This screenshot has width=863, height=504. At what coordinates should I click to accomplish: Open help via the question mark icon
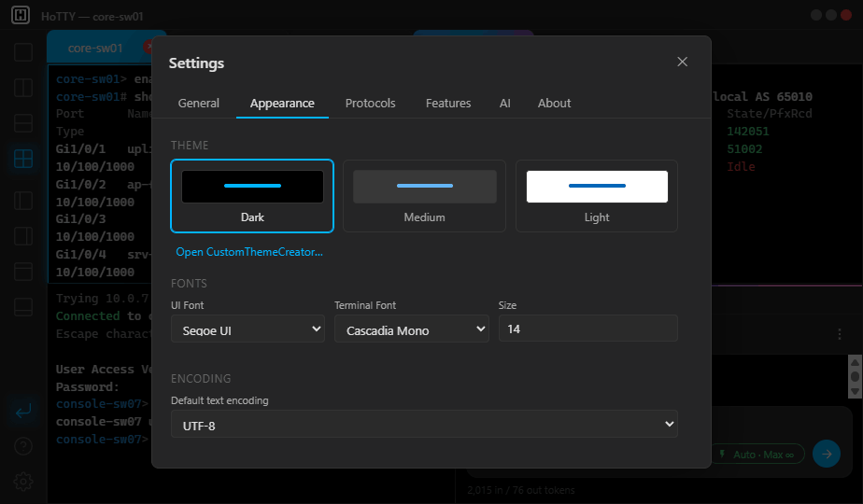tap(23, 446)
